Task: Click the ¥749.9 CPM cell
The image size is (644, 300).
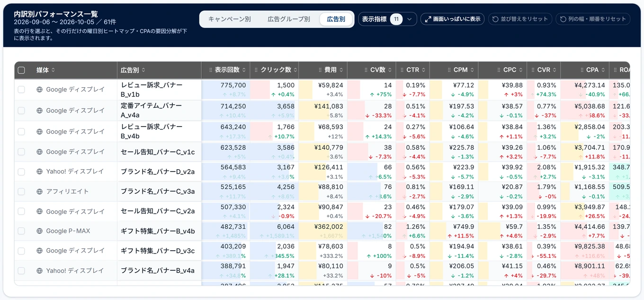Action: tap(454, 231)
